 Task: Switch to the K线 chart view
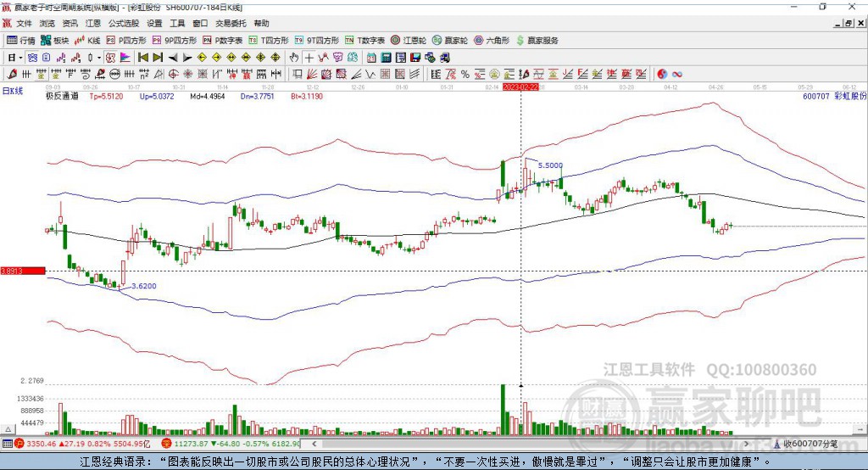point(87,41)
